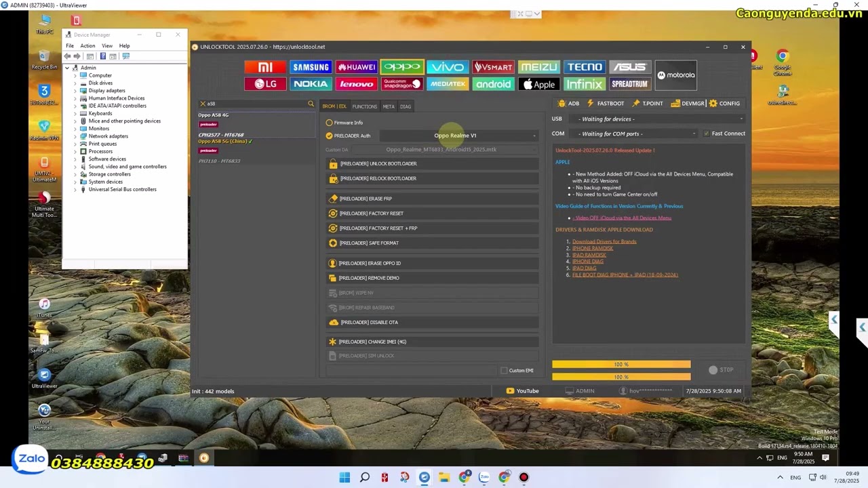
Task: Click the lower 100% progress bar
Action: 621,377
